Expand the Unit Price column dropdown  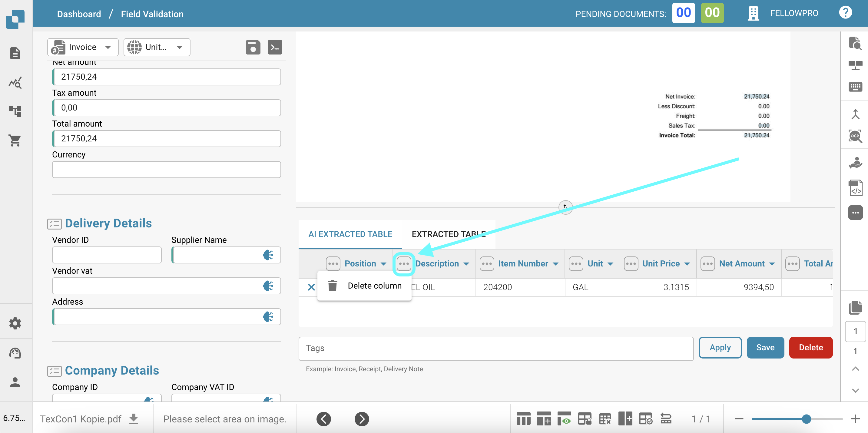coord(687,264)
